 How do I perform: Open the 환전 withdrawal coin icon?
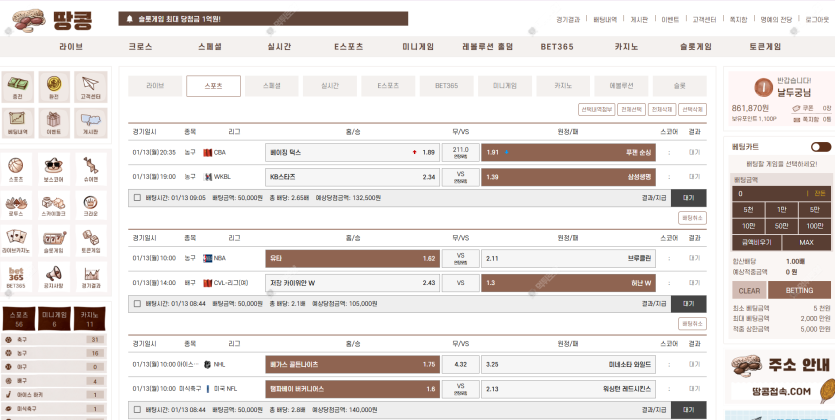[54, 86]
